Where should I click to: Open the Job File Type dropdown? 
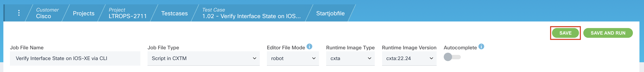pyautogui.click(x=203, y=58)
